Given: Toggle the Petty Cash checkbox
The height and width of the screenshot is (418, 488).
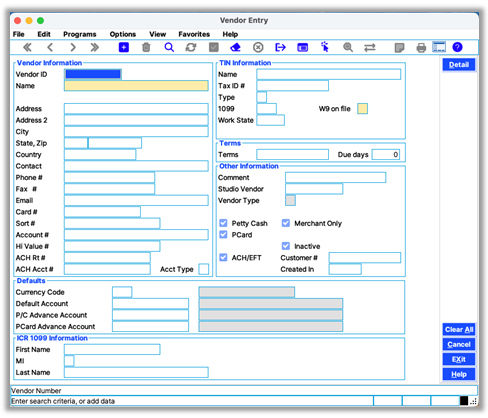Looking at the screenshot, I should [223, 223].
